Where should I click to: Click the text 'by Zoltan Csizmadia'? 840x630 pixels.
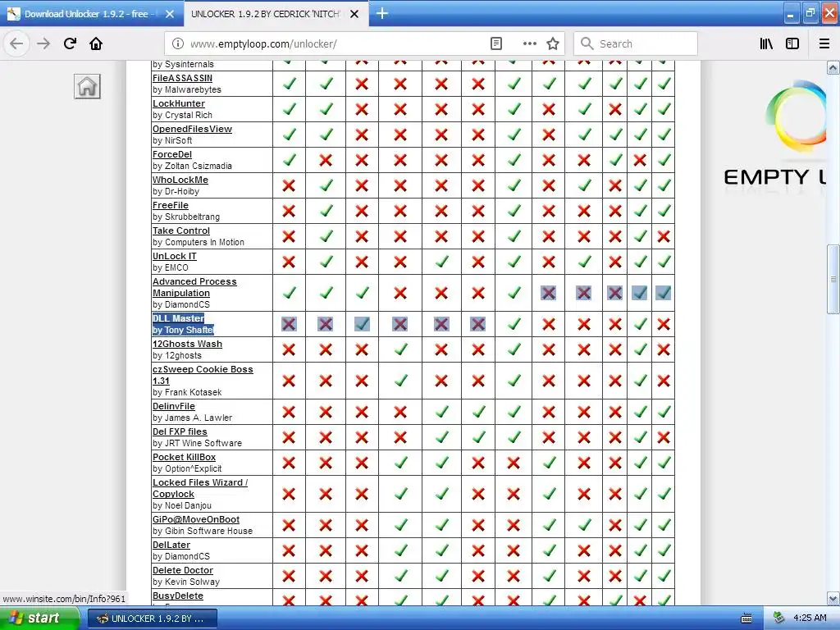click(x=192, y=166)
